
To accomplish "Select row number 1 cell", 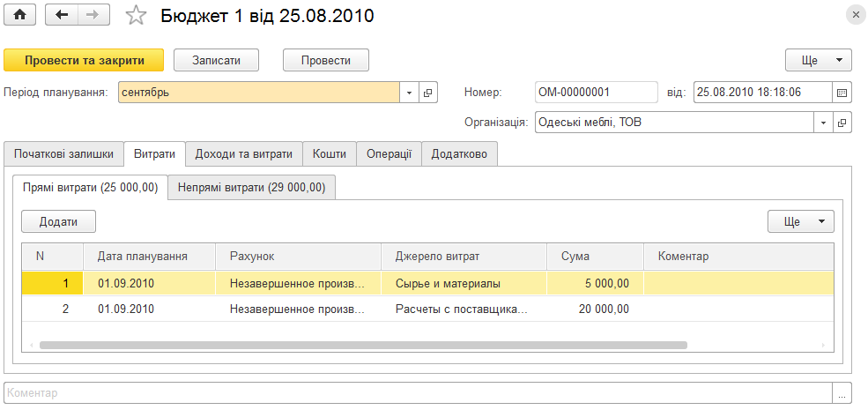I will point(53,284).
